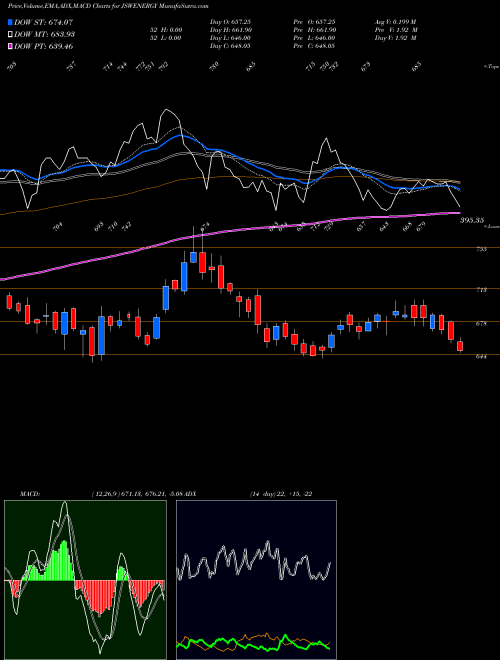Click the 713 price level label
Viewport: 500px width, 660px height.
tap(481, 290)
